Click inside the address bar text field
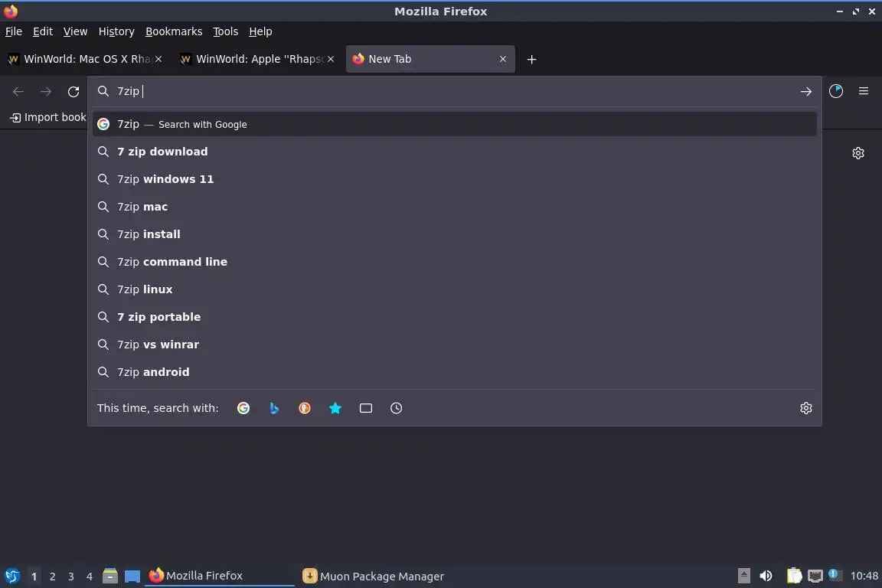The width and height of the screenshot is (882, 588). tap(456, 91)
